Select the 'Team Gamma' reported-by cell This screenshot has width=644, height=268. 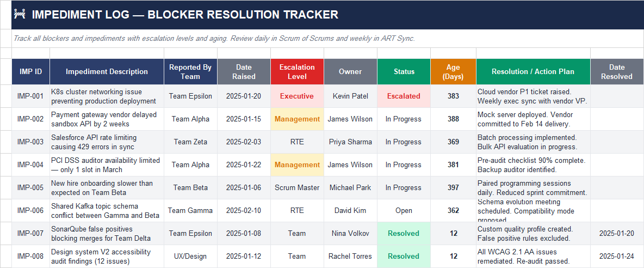coord(190,210)
